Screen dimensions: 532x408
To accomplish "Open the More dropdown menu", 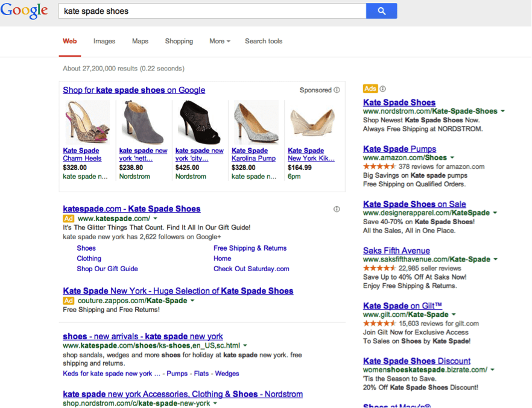I will tap(220, 41).
